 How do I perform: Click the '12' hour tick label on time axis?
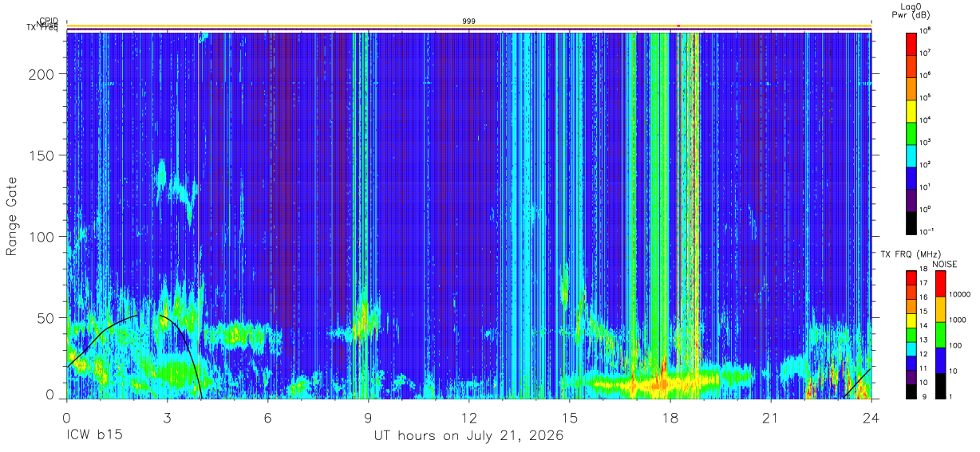(468, 418)
